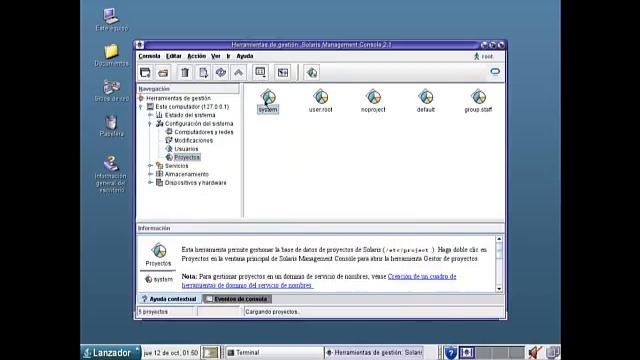Viewport: 640px width, 360px height.
Task: Click the add project toolbar icon
Action: (312, 73)
